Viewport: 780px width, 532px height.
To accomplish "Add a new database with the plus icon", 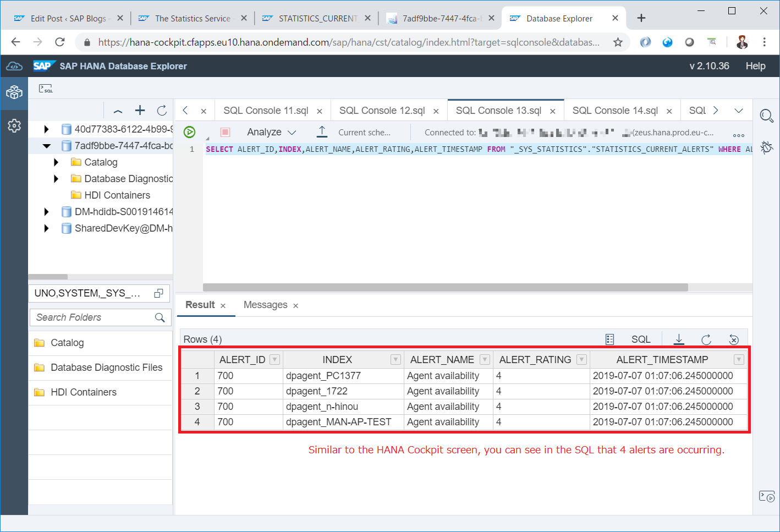I will click(x=140, y=110).
